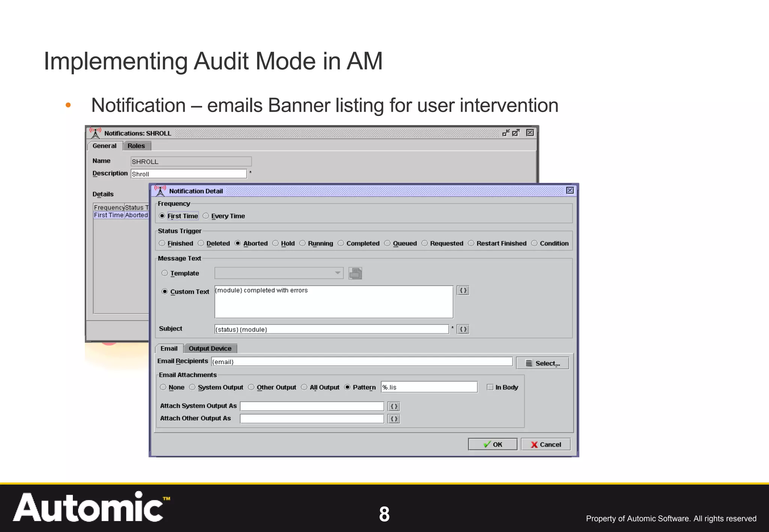Choose Restart Finished status trigger
769x532 pixels.
pos(497,243)
